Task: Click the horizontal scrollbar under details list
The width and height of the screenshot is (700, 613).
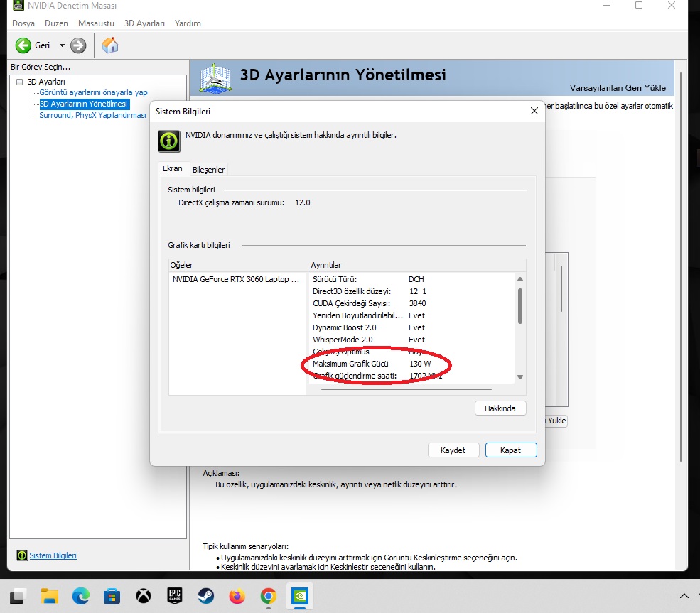Action: pos(406,389)
